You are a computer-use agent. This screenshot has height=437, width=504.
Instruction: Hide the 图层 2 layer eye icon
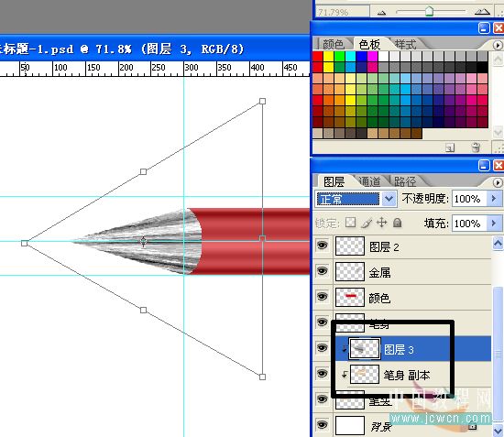pos(323,246)
